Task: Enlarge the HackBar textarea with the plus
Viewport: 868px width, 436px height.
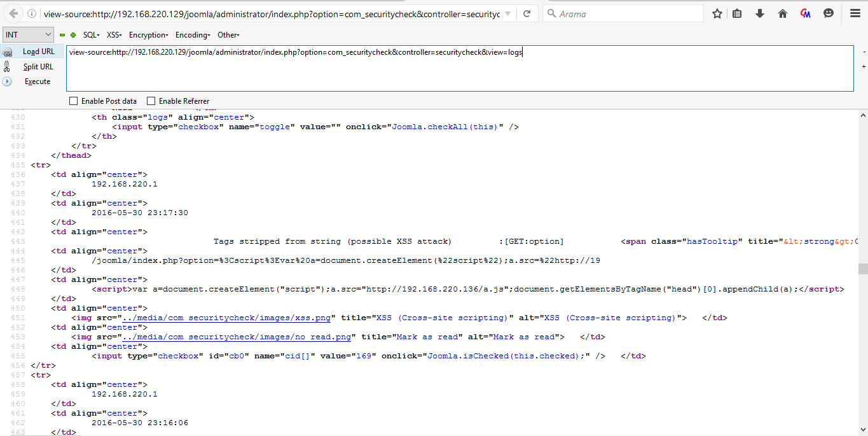Action: (864, 66)
